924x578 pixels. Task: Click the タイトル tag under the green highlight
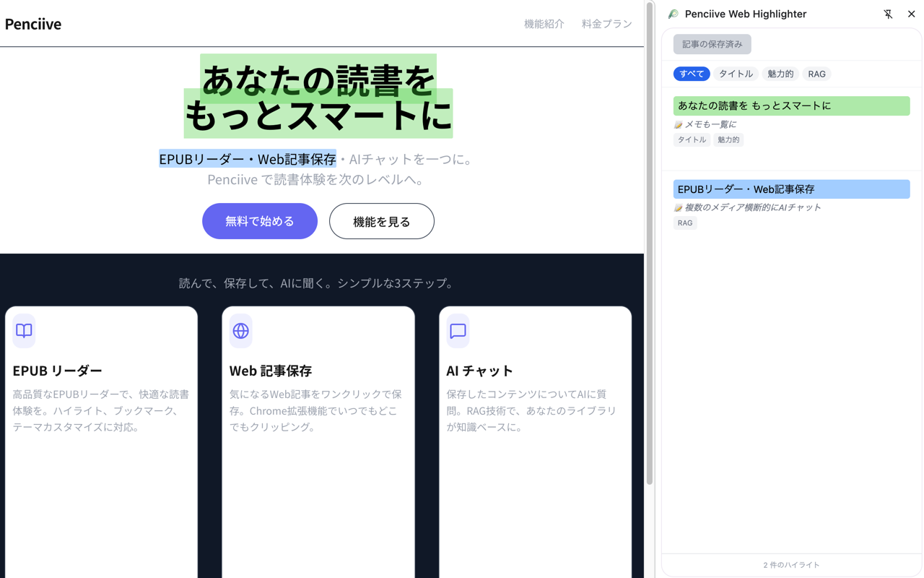click(x=692, y=139)
